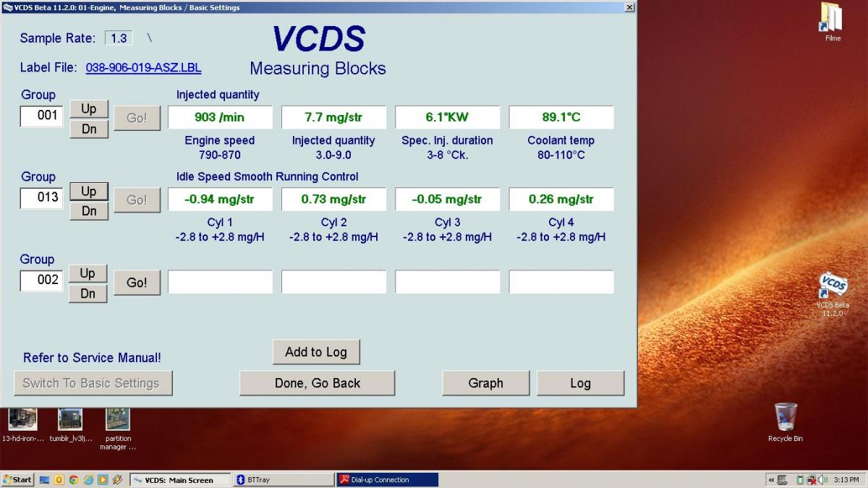Click the touchpad device tray icon
The width and height of the screenshot is (868, 488).
click(782, 480)
